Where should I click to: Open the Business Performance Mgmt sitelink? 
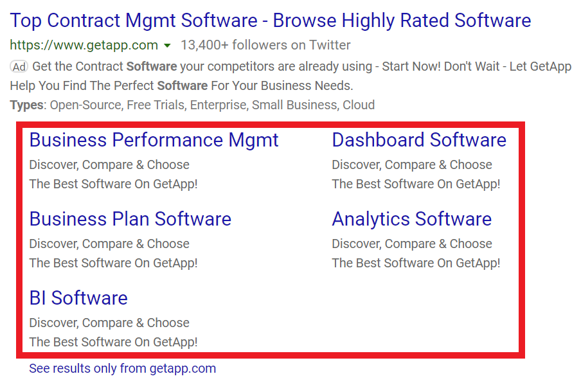point(154,140)
